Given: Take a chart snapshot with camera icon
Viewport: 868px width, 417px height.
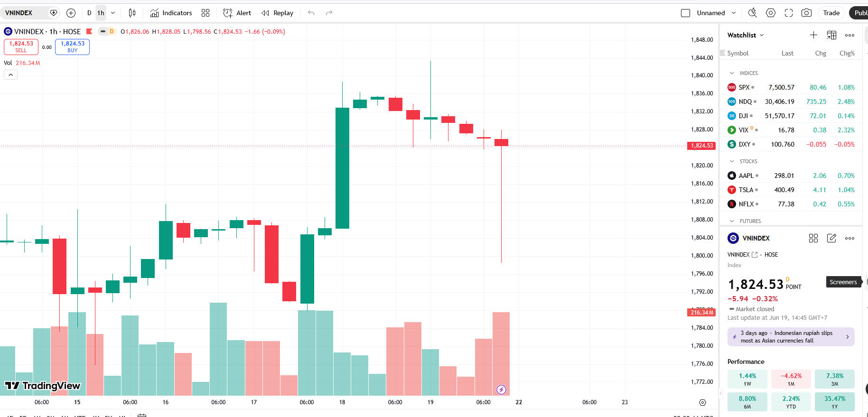Looking at the screenshot, I should pyautogui.click(x=806, y=13).
